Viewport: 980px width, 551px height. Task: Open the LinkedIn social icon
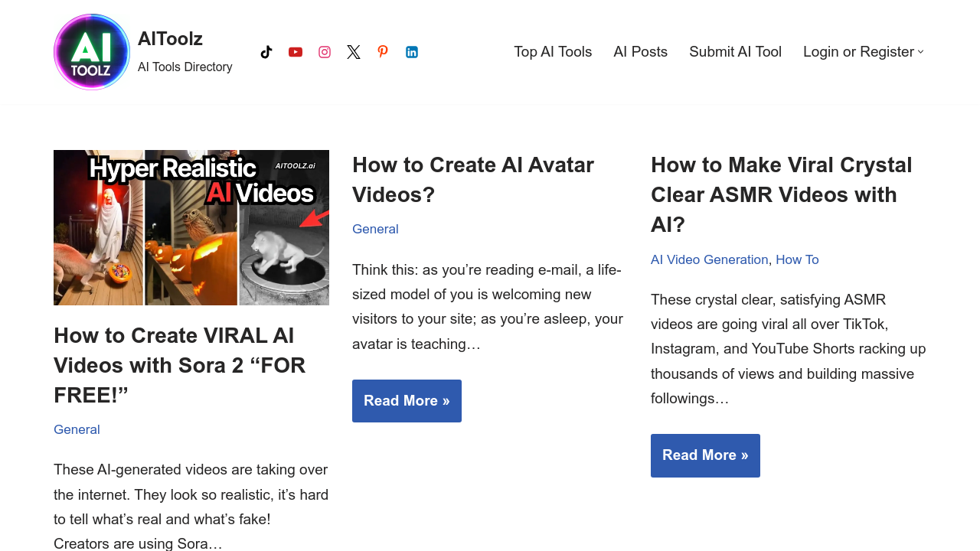click(412, 52)
